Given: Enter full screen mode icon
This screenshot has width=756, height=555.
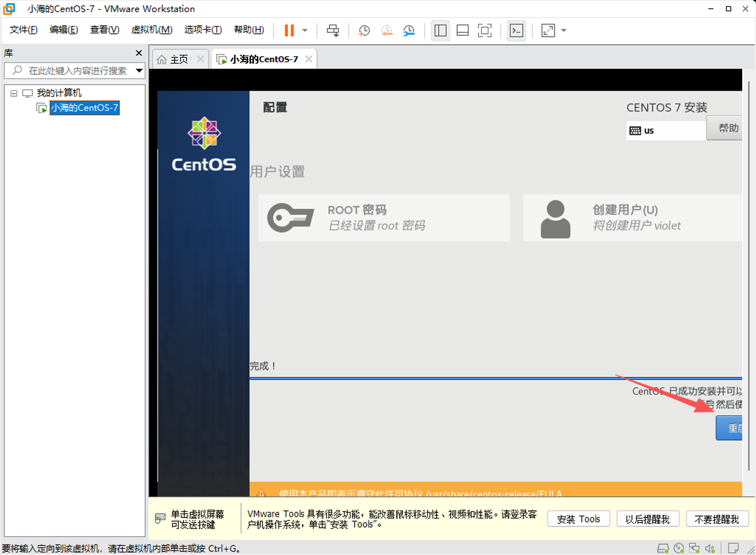Looking at the screenshot, I should [x=485, y=31].
